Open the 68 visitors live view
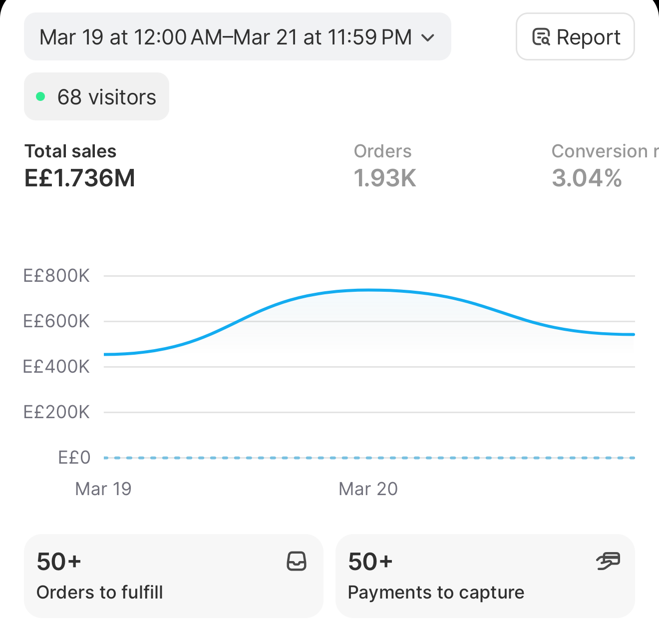 pos(96,96)
